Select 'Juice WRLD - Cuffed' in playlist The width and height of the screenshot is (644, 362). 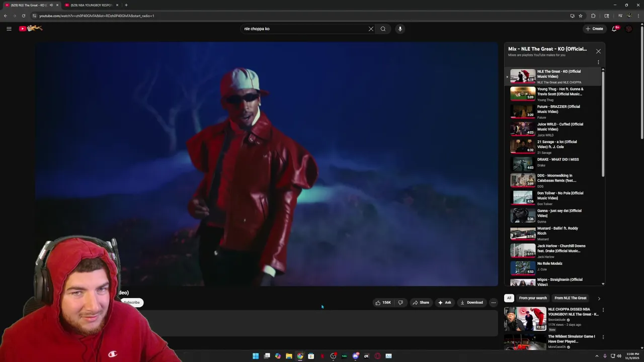[x=552, y=129]
